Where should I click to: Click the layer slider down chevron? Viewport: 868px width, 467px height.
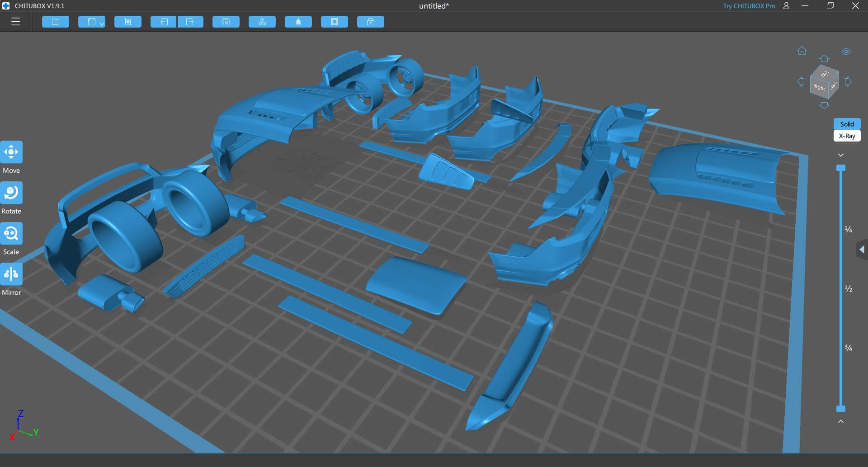841,155
